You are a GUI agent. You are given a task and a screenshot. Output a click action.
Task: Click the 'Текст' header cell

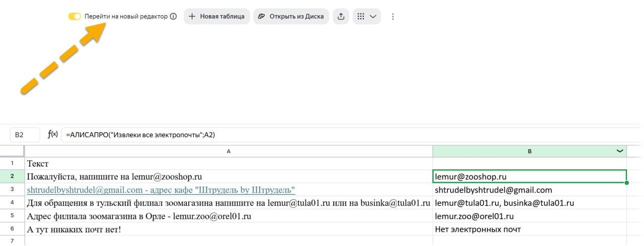[229, 163]
